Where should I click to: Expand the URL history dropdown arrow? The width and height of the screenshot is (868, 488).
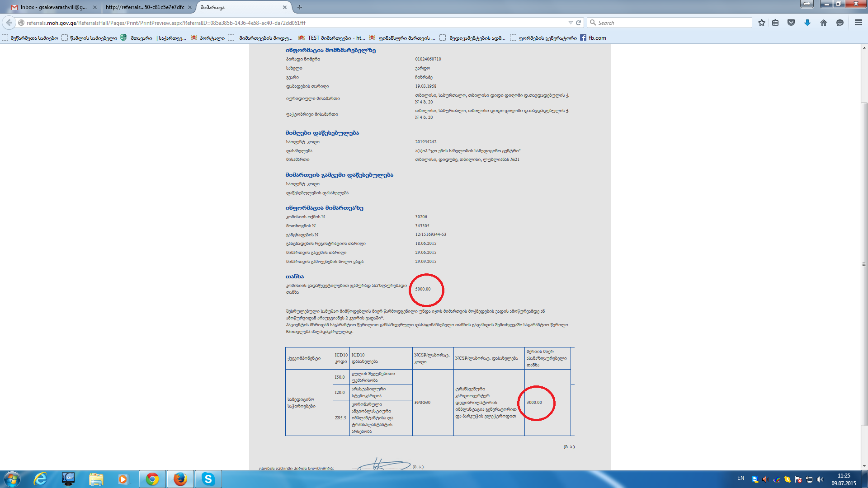(x=571, y=23)
